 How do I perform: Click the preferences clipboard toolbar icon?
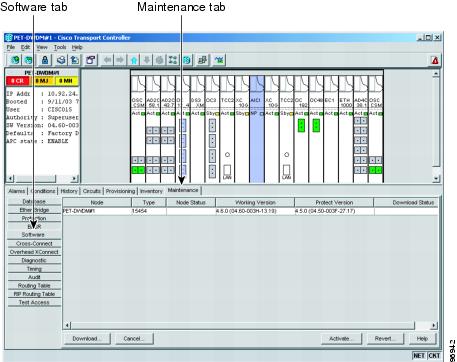pyautogui.click(x=90, y=60)
